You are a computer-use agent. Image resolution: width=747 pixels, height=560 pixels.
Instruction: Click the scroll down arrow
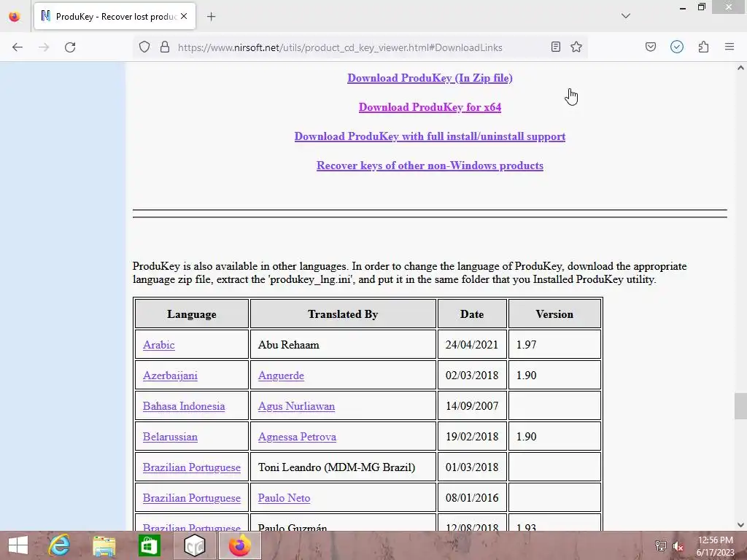click(x=740, y=525)
